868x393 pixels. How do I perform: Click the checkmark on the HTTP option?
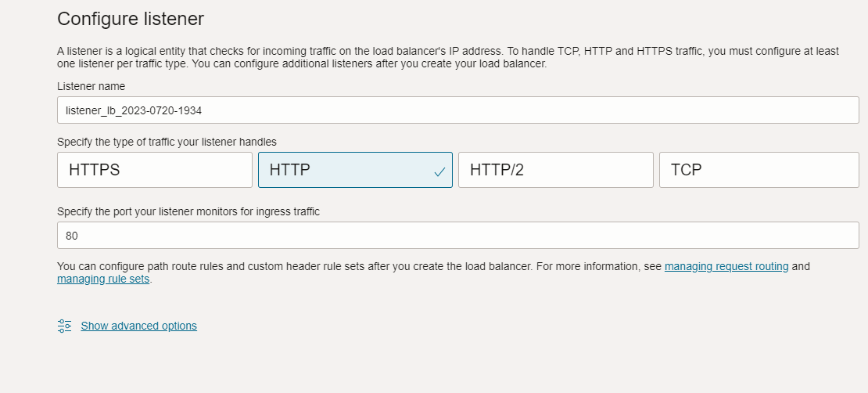click(x=439, y=172)
